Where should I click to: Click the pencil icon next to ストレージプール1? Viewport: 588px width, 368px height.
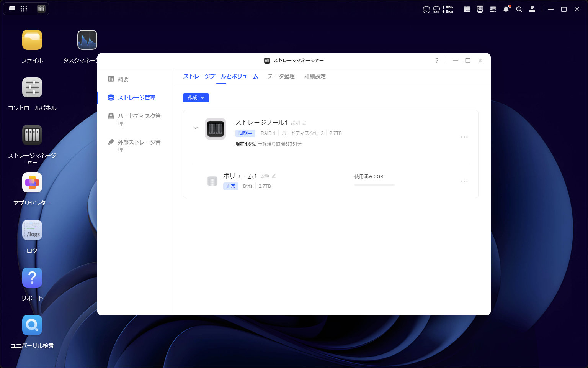[x=304, y=123]
